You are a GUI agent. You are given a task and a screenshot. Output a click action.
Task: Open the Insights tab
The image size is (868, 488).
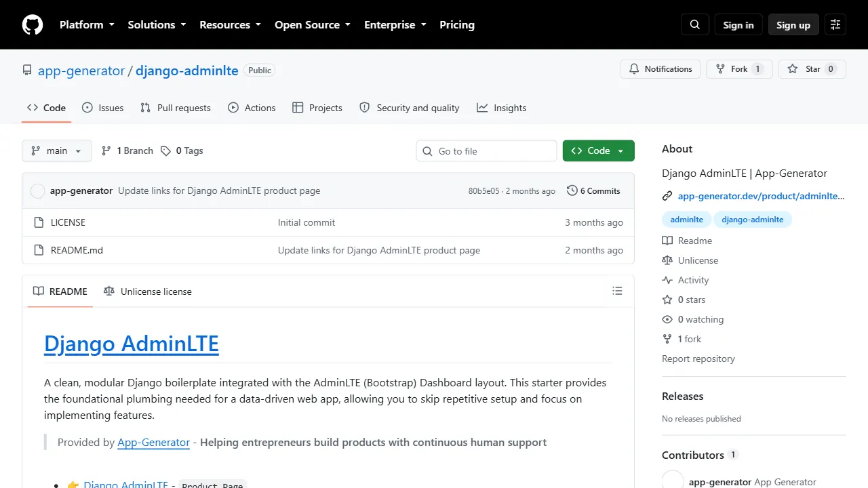click(x=501, y=108)
